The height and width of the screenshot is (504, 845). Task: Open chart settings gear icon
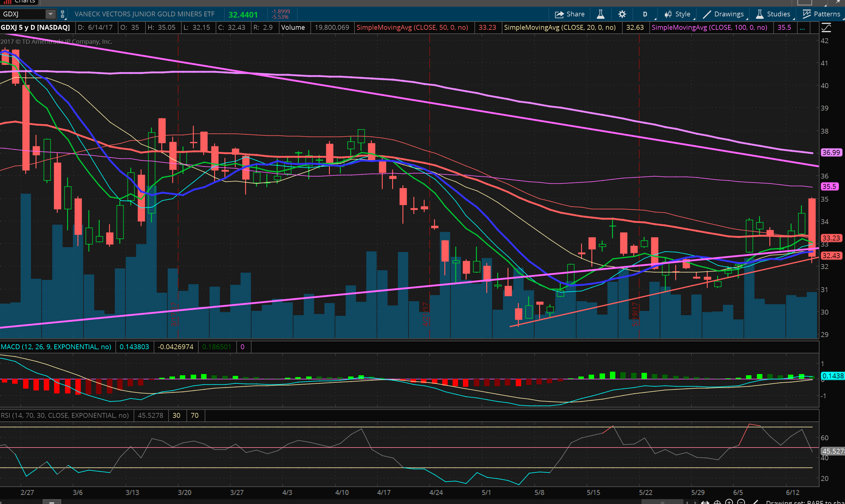pos(622,14)
